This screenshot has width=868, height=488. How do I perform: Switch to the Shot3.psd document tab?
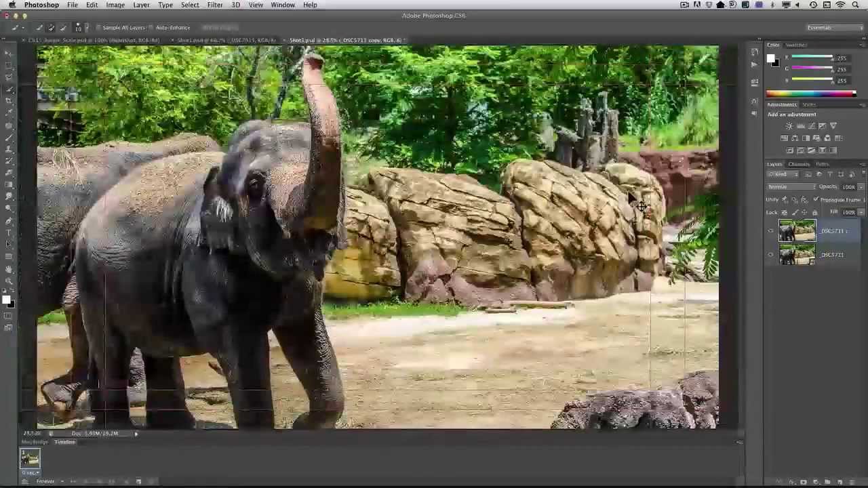pyautogui.click(x=344, y=40)
